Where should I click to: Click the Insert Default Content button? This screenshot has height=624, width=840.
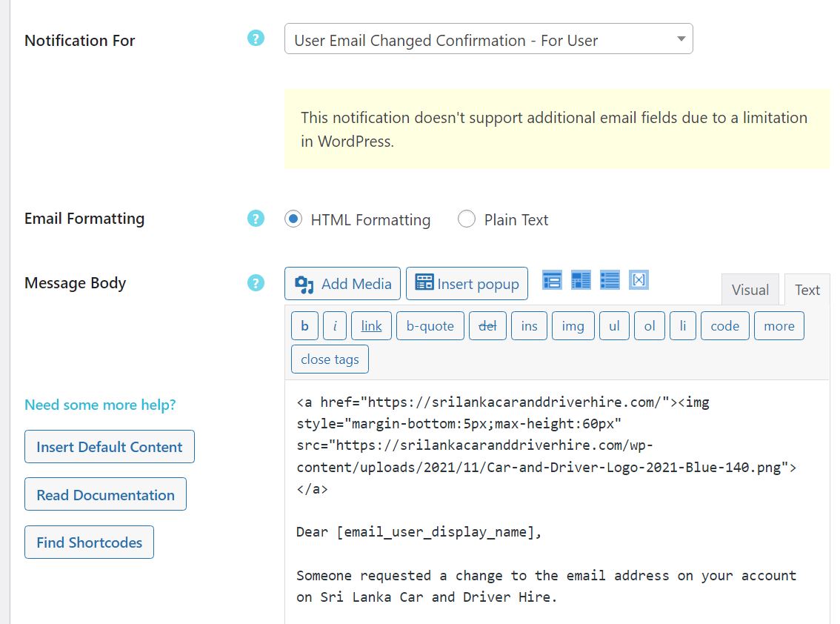point(110,447)
